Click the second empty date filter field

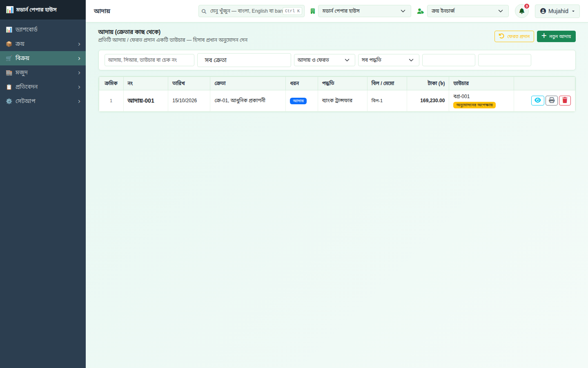click(x=505, y=60)
